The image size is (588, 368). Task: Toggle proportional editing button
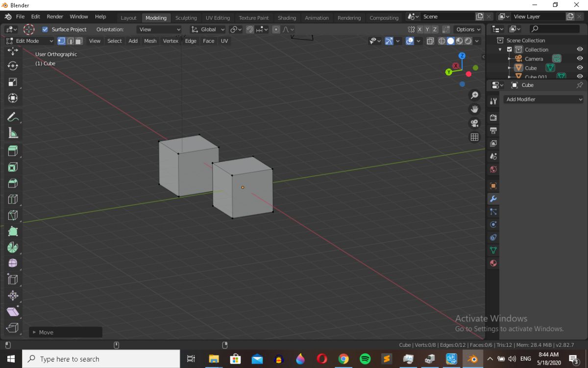[x=276, y=29]
